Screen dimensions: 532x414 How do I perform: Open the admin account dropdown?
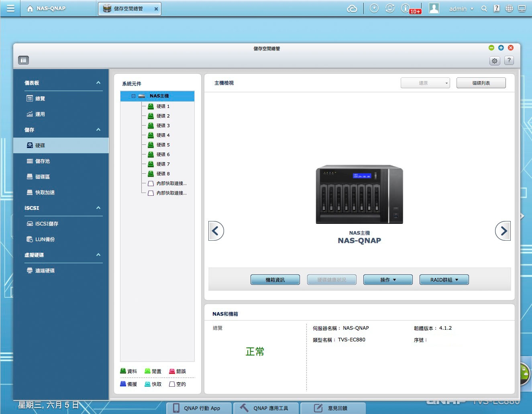pos(461,9)
